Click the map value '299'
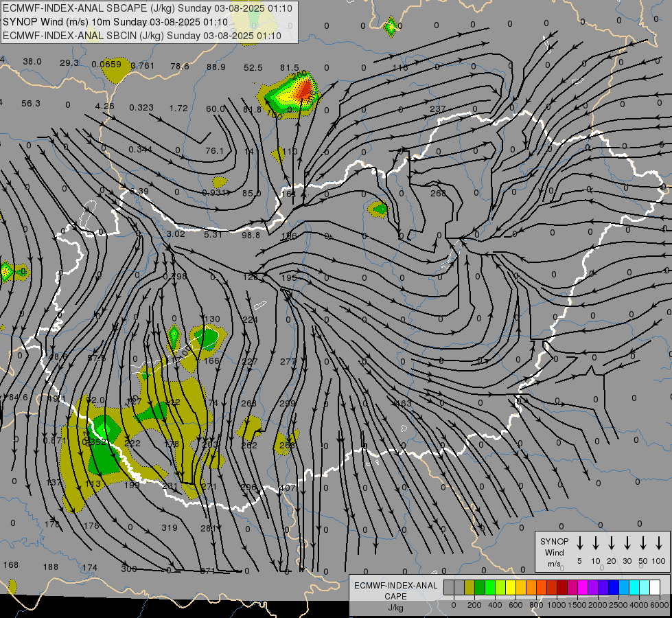The height and width of the screenshot is (618, 672). [x=287, y=403]
